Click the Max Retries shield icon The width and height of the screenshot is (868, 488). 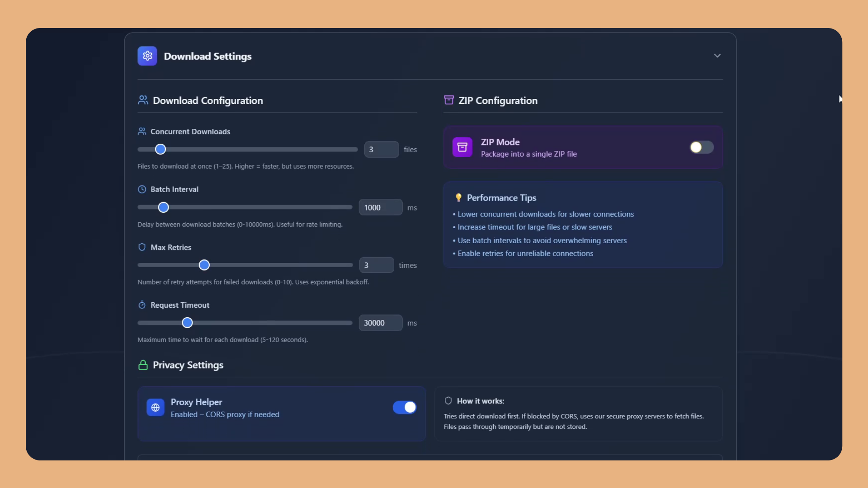click(142, 247)
